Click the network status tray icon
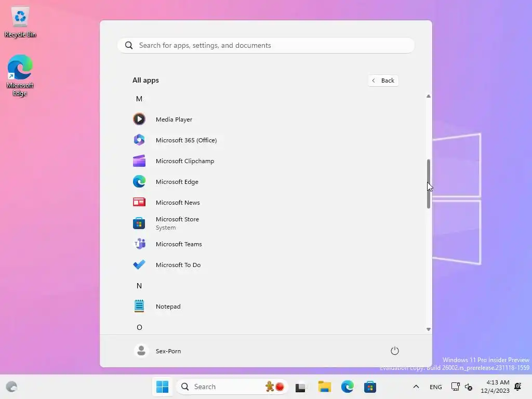 click(455, 387)
